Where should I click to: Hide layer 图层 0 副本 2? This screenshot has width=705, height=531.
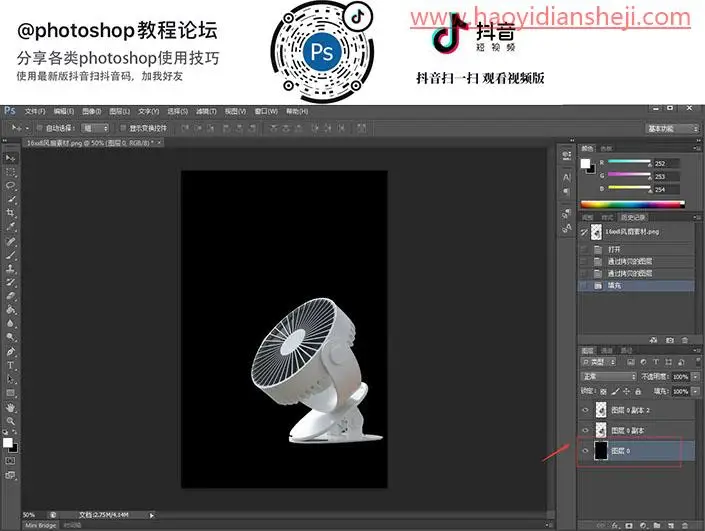pyautogui.click(x=585, y=410)
